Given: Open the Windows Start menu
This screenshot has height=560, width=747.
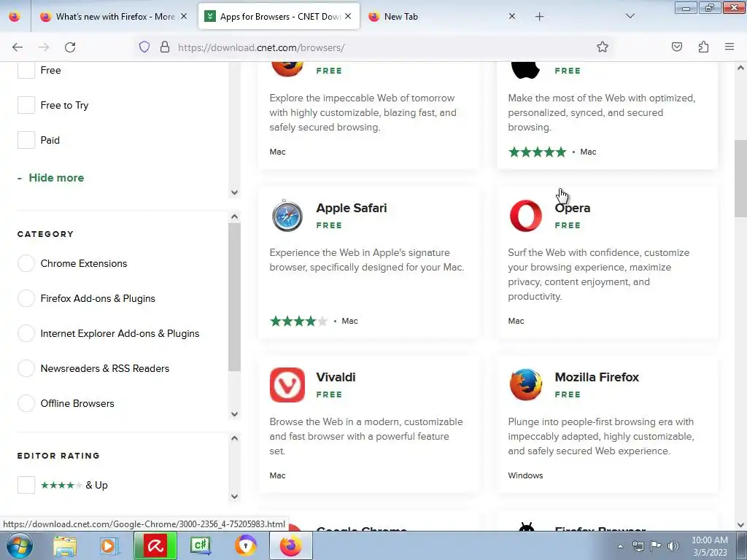Looking at the screenshot, I should 20,545.
